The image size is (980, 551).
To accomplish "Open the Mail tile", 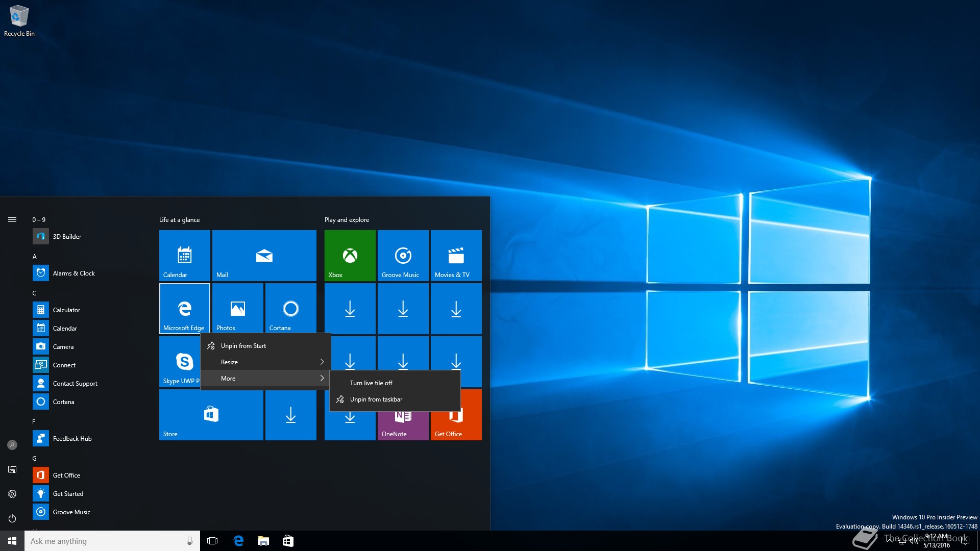I will pyautogui.click(x=264, y=256).
